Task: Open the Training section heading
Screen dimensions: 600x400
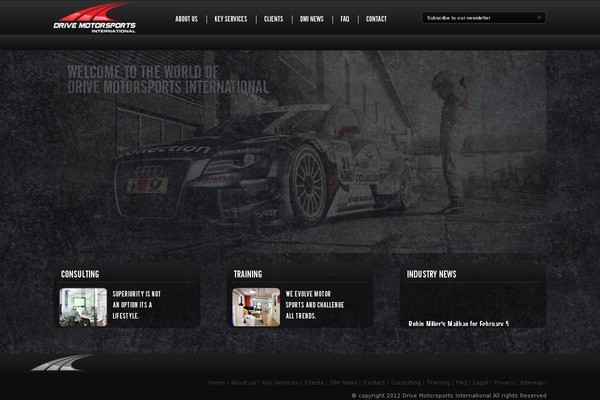Action: (248, 274)
